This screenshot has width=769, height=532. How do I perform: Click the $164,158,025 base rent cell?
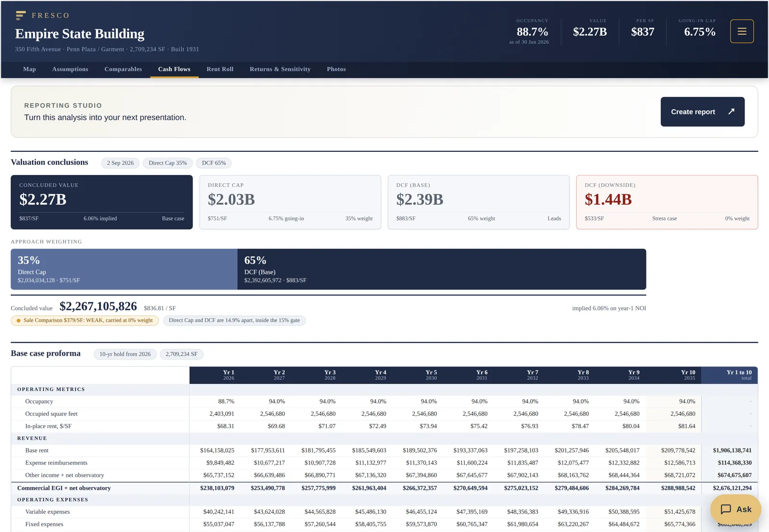click(x=217, y=450)
